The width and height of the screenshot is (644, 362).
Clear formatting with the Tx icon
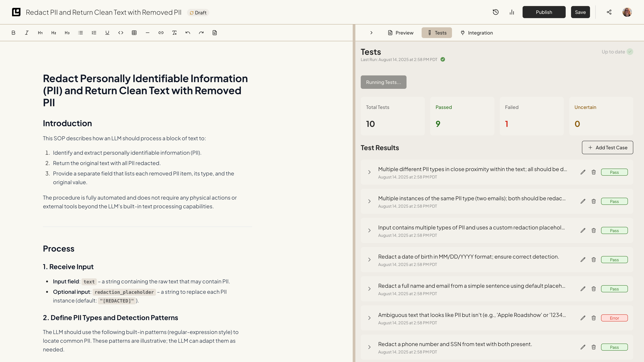click(x=174, y=33)
